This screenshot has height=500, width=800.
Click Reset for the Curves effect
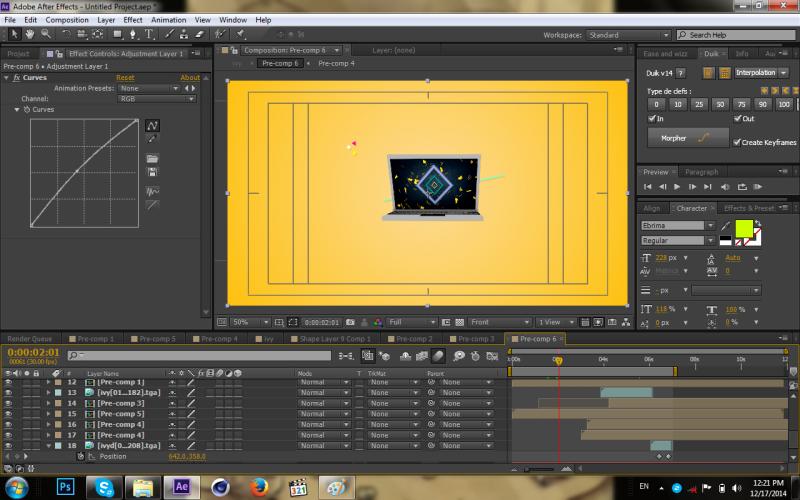pos(125,77)
